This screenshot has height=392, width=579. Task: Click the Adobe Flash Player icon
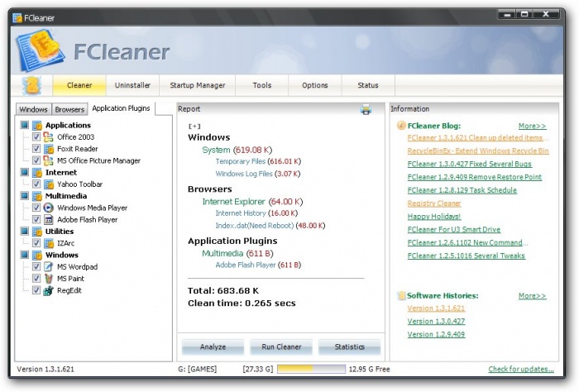[48, 220]
